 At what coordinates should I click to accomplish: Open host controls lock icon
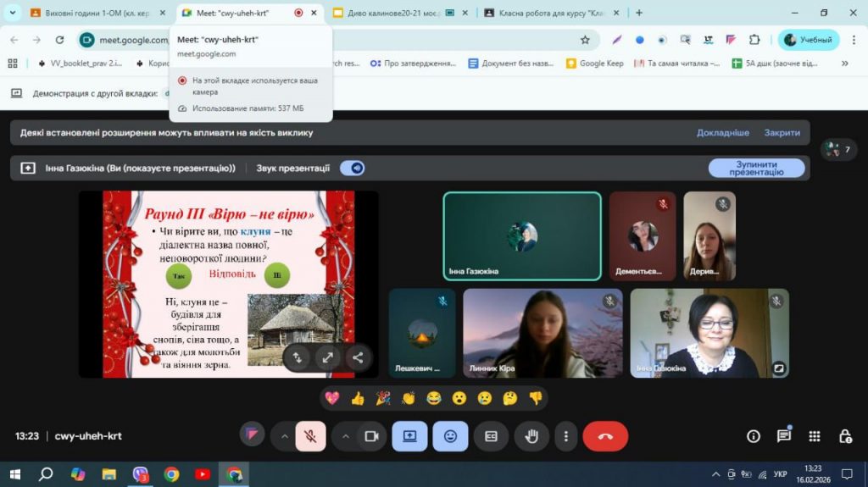(x=845, y=436)
